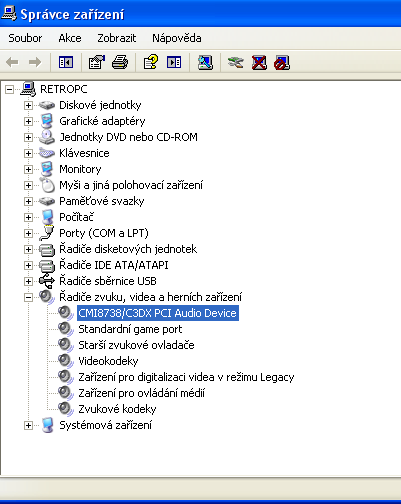This screenshot has width=401, height=504.
Task: Click speaker icon beside Zařízení pro digitalizaci videa
Action: point(66,377)
